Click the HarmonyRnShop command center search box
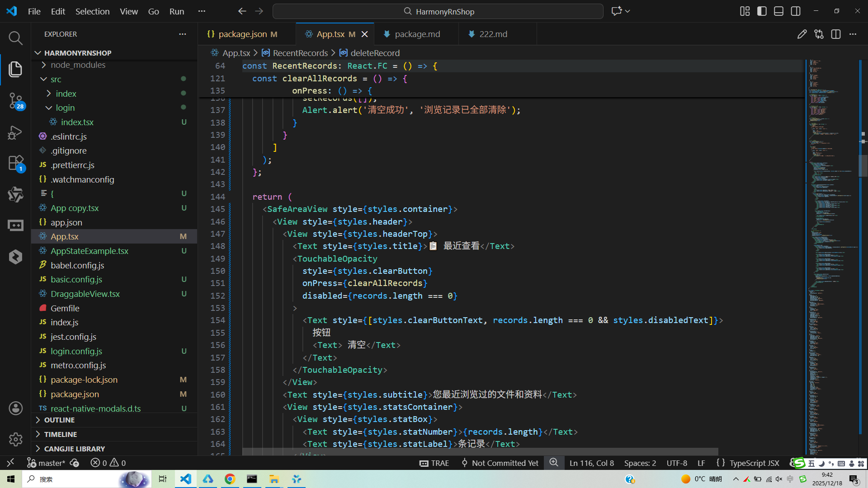 click(x=438, y=11)
